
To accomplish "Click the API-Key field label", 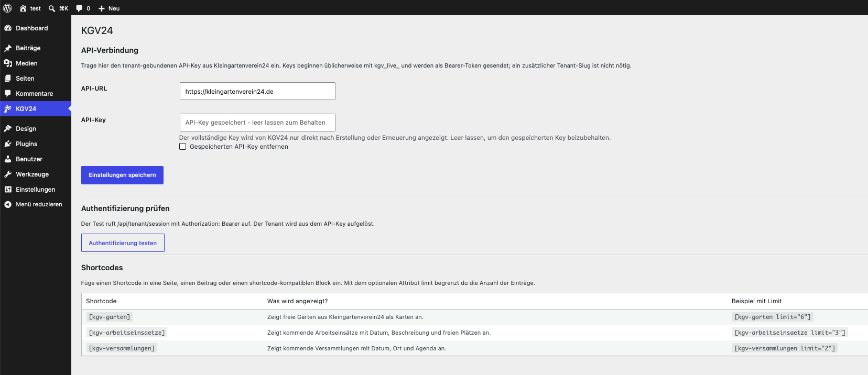I will [93, 120].
